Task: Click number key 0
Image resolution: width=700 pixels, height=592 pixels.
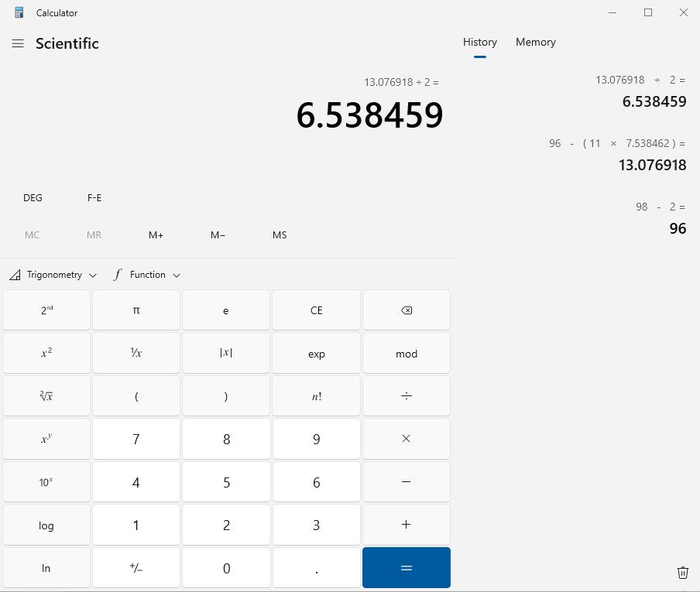Action: click(x=226, y=567)
